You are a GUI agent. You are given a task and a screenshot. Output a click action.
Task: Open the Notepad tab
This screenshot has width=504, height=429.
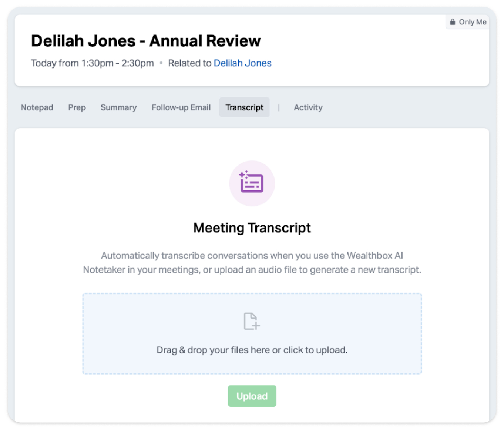[37, 107]
